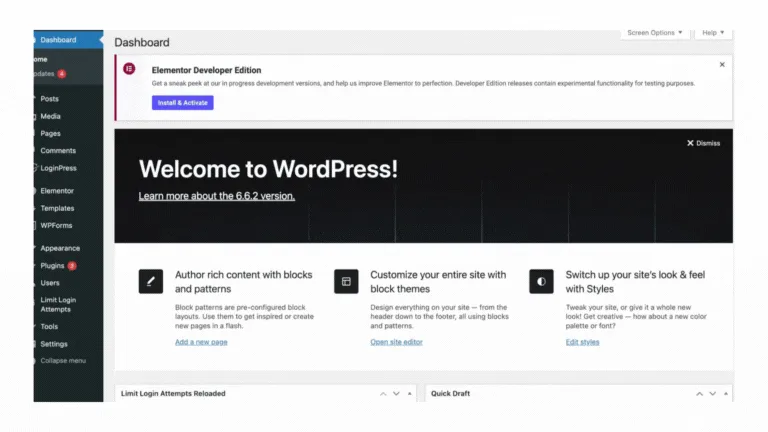Screen dimensions: 768x432
Task: Open the Learn more about 6.6.2 link
Action: tap(216, 196)
